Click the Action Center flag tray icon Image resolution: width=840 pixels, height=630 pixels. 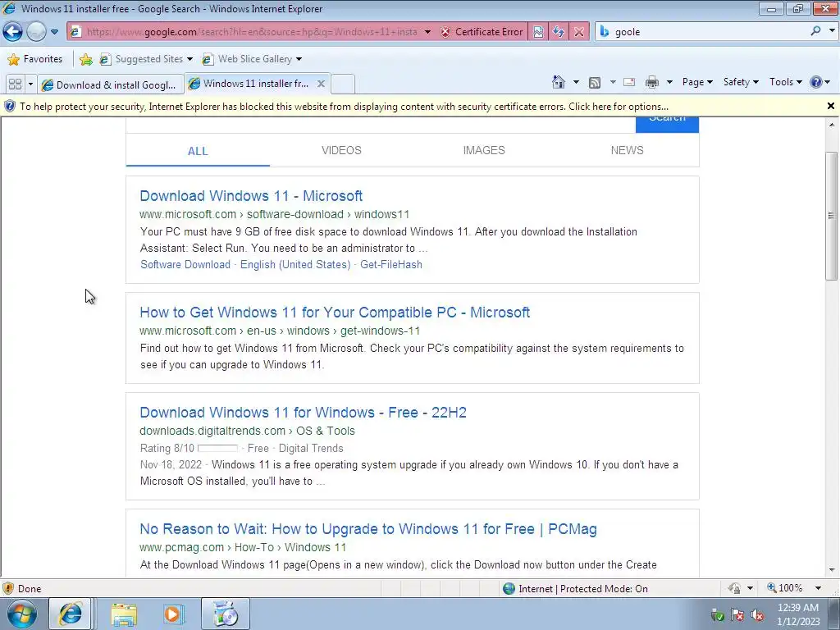pos(737,615)
